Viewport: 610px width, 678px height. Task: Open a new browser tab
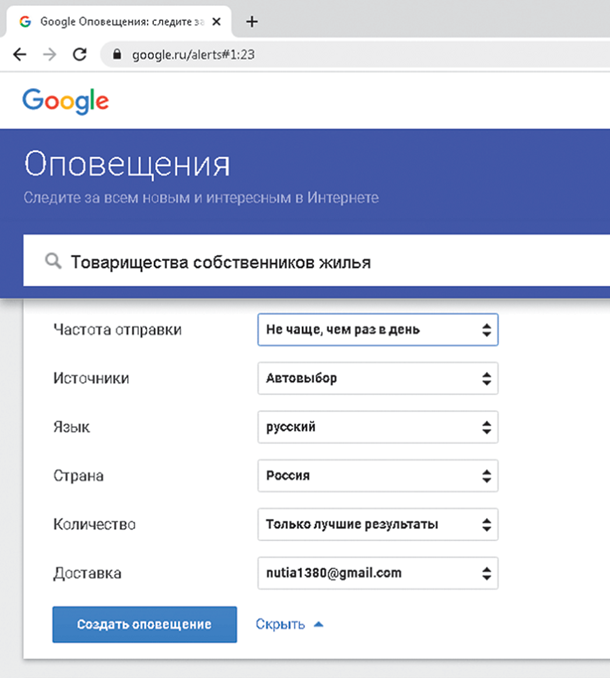(x=252, y=21)
